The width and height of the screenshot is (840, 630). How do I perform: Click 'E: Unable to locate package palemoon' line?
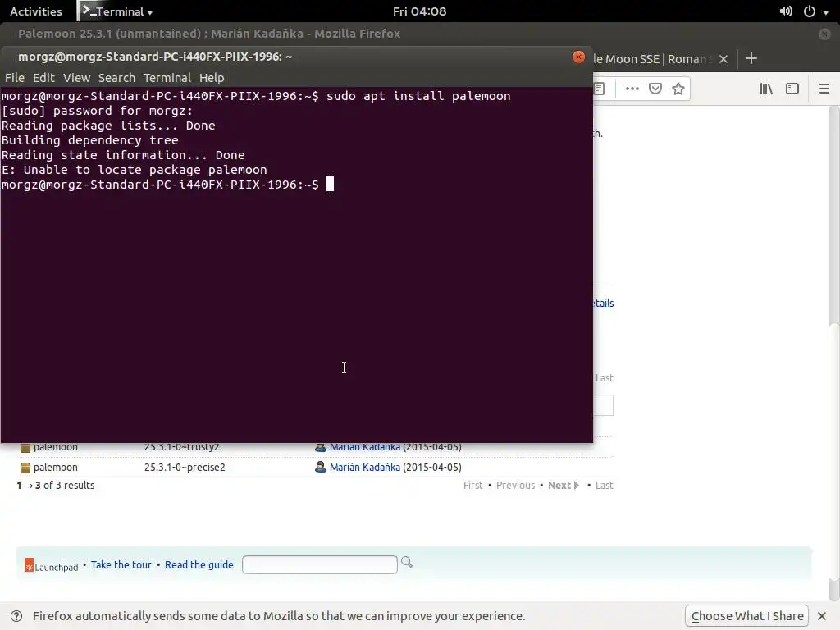pyautogui.click(x=135, y=170)
